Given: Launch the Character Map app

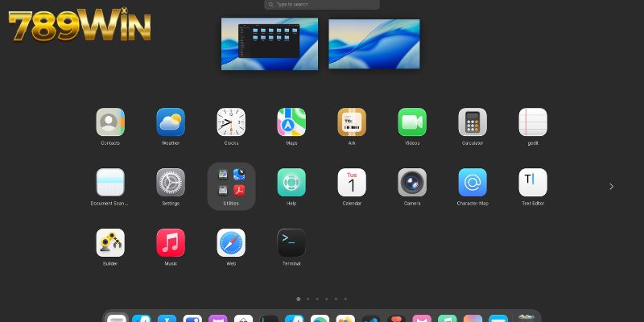Looking at the screenshot, I should [473, 183].
